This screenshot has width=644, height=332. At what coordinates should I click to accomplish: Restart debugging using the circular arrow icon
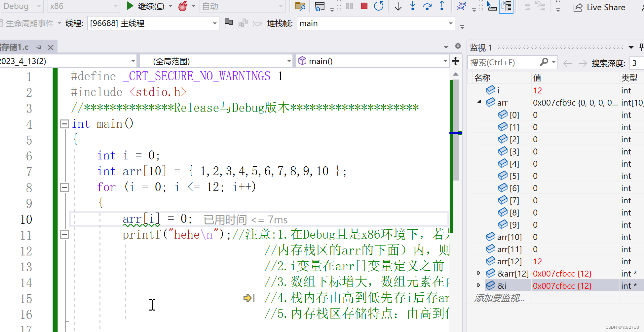coord(379,6)
